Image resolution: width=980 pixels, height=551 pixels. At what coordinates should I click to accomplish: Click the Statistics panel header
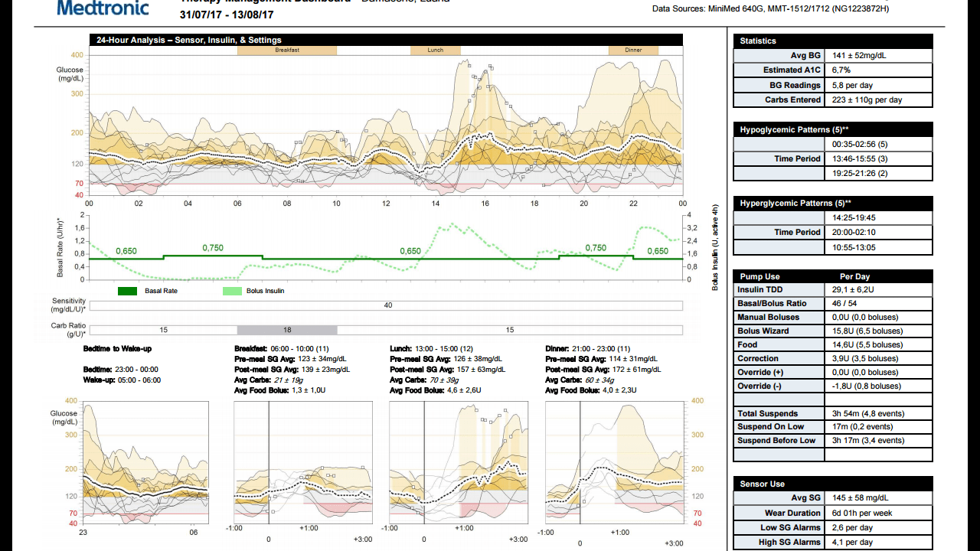click(x=833, y=41)
